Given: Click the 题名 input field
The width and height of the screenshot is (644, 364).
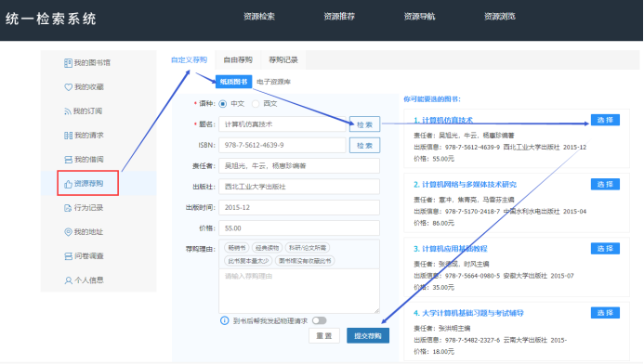Looking at the screenshot, I should [x=283, y=124].
